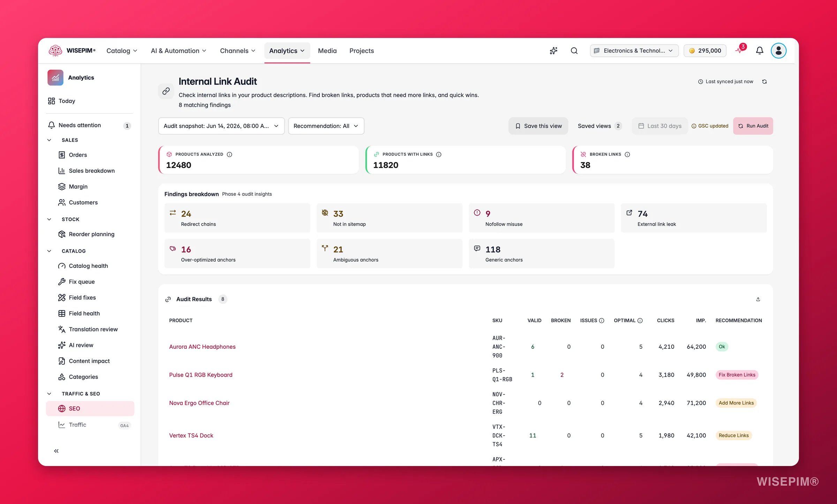Open the Aurora ANC Headphones product link
Viewport: 837px width, 504px height.
pos(202,347)
